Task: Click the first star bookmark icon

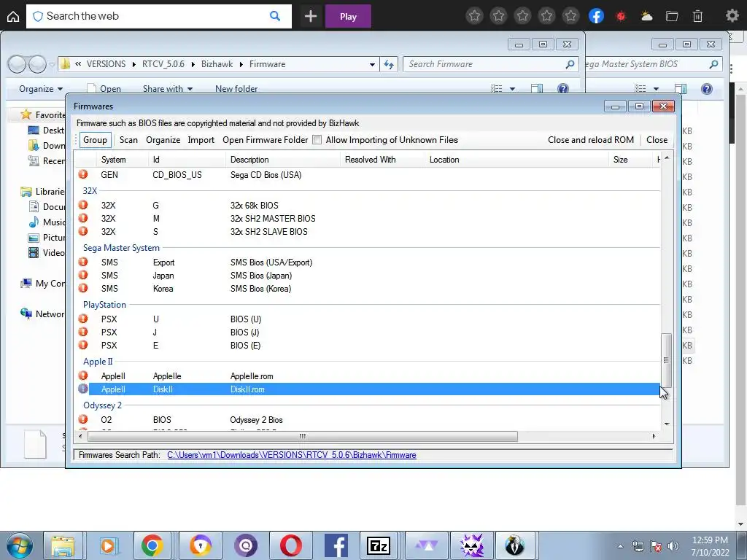Action: 474,16
